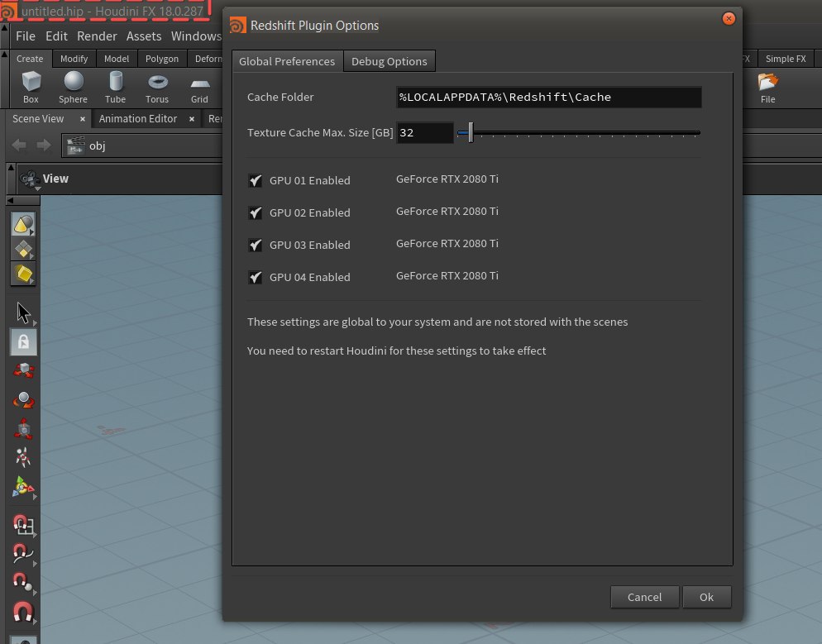Screen dimensions: 822x644
Task: Open the Edit menu
Action: pos(56,36)
